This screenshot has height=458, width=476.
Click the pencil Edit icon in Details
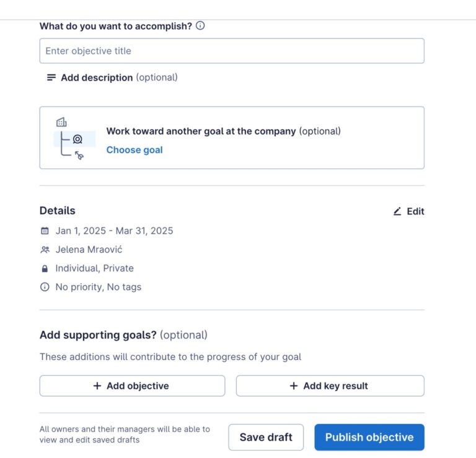click(x=397, y=211)
